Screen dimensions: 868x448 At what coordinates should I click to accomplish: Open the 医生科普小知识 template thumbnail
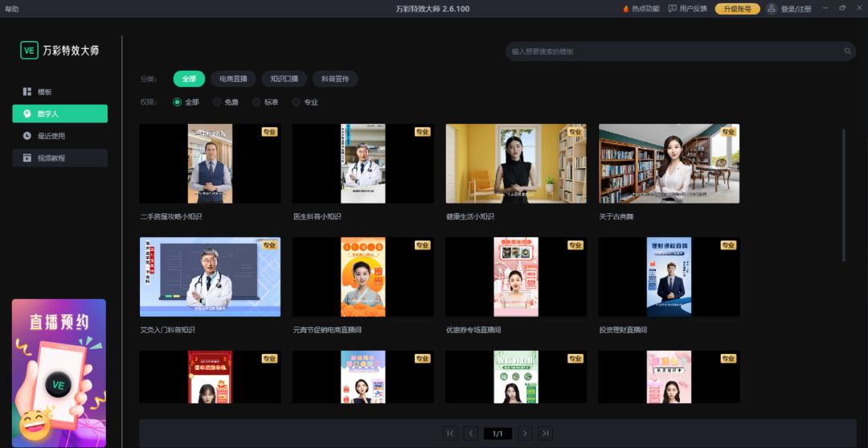click(363, 163)
